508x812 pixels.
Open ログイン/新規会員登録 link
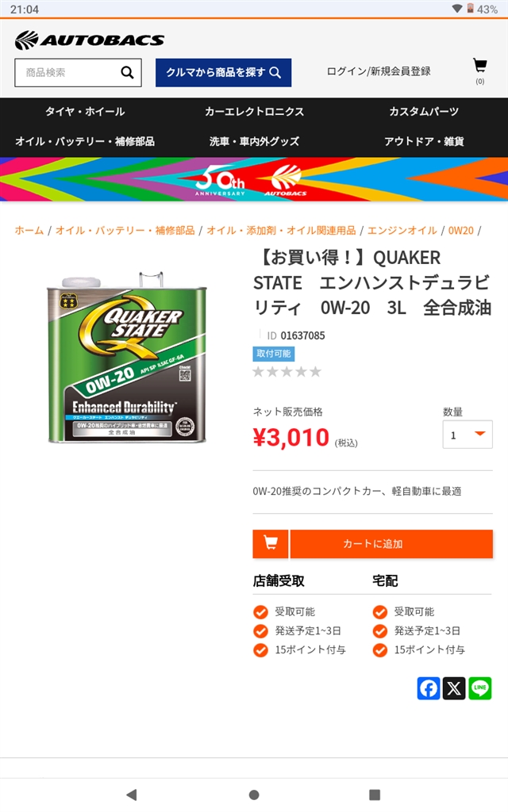[x=379, y=71]
